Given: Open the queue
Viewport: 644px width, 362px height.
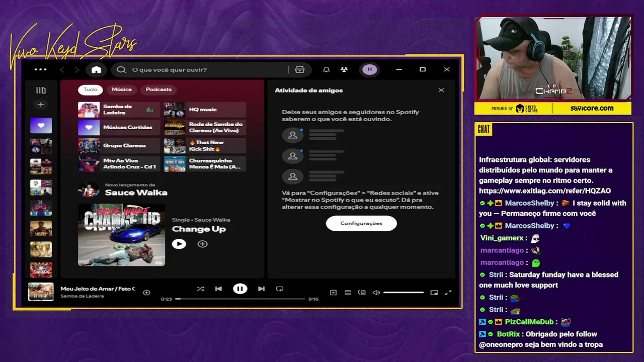Looking at the screenshot, I should point(348,293).
